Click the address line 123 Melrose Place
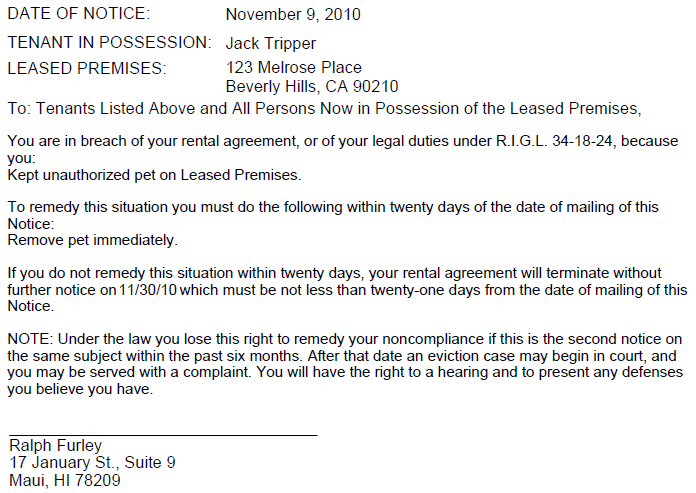 tap(294, 69)
